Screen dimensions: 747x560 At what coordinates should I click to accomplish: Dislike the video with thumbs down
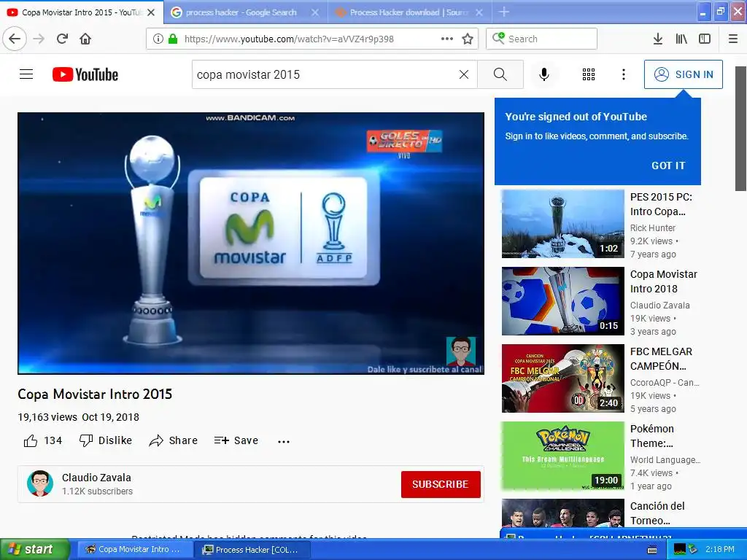coord(105,440)
